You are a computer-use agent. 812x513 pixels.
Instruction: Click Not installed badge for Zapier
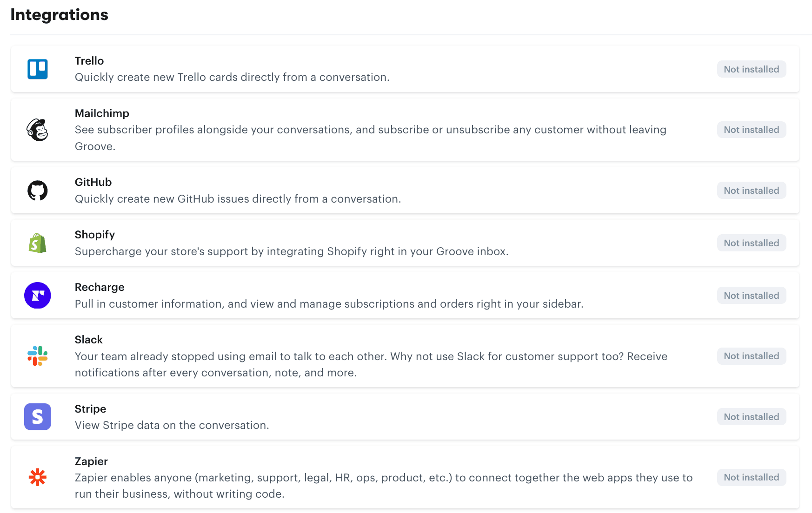(751, 477)
